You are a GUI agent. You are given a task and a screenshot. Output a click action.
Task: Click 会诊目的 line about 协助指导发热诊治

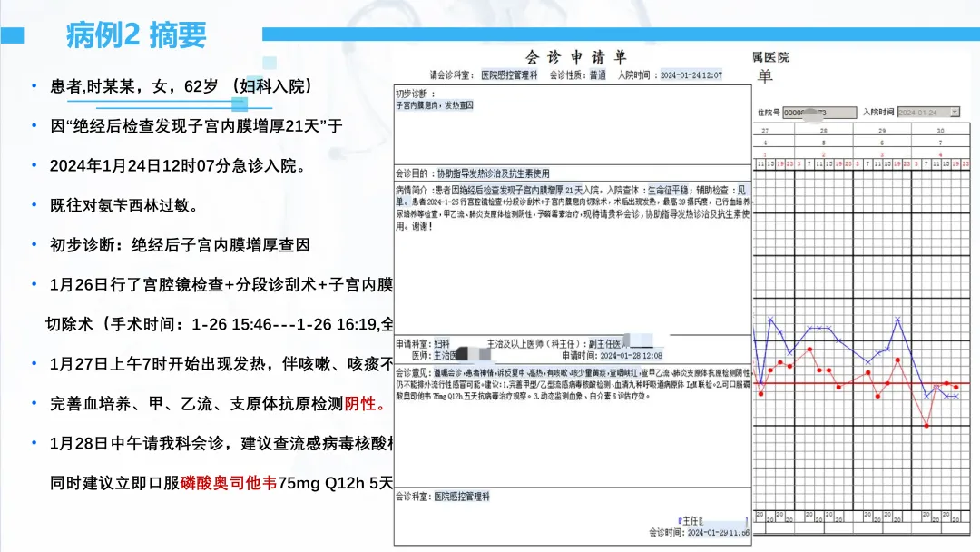pos(473,173)
